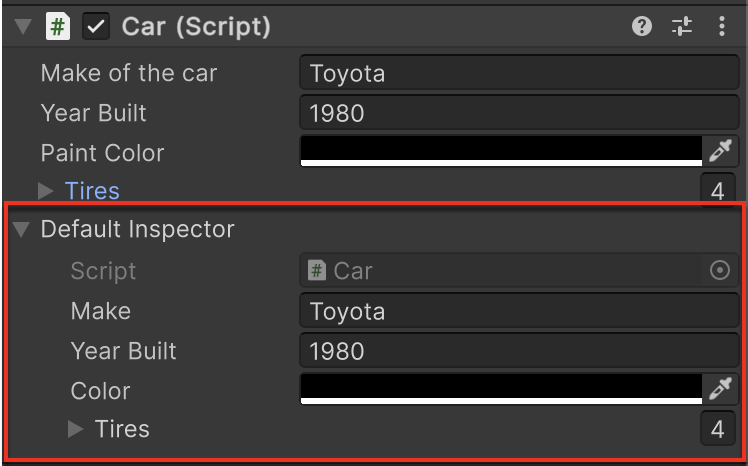Click the Car (Script) component title
748x466 pixels.
tap(196, 27)
